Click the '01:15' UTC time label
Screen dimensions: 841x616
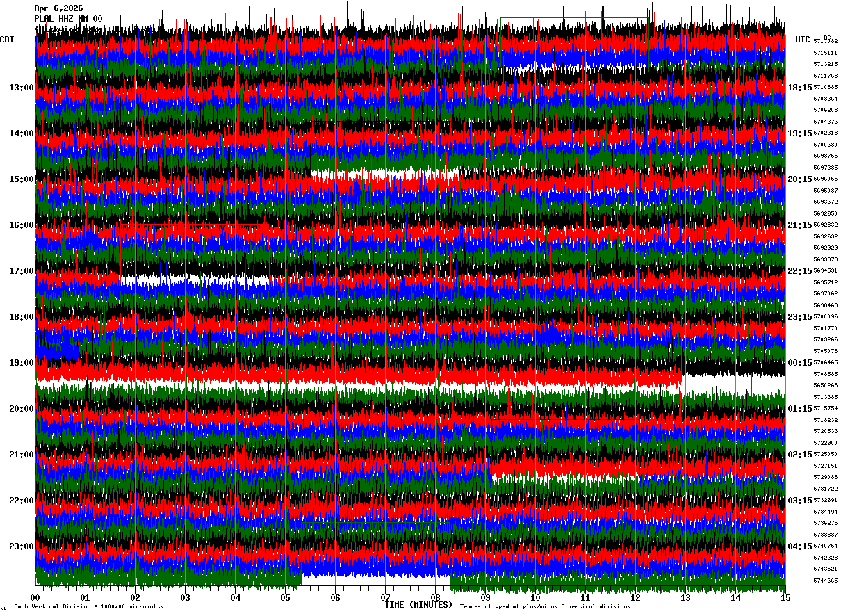click(x=799, y=409)
